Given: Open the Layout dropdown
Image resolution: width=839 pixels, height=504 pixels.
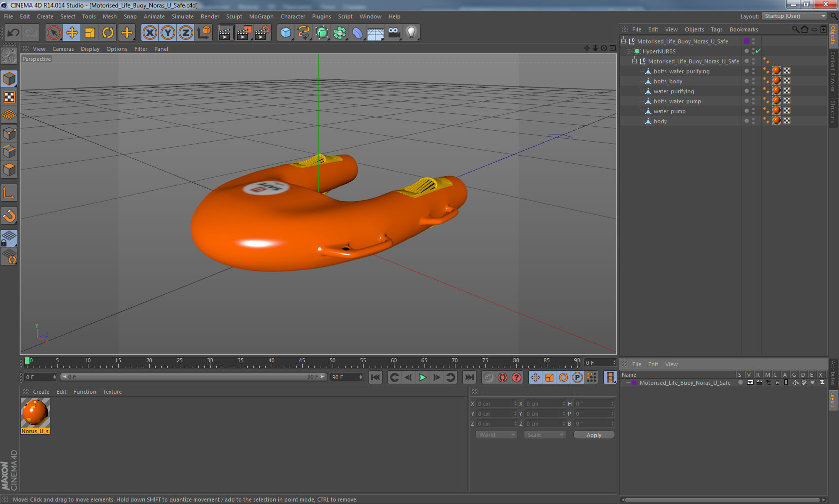Looking at the screenshot, I should [795, 16].
